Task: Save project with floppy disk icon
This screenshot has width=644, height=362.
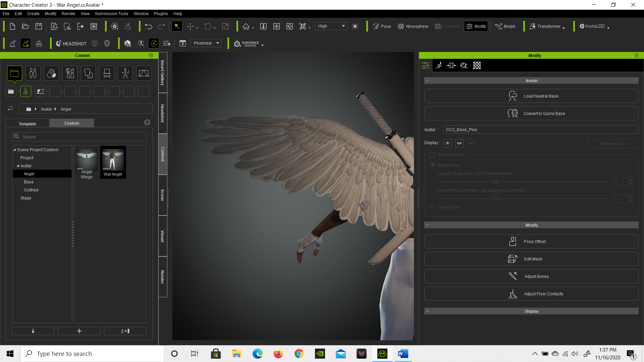Action: [x=39, y=26]
